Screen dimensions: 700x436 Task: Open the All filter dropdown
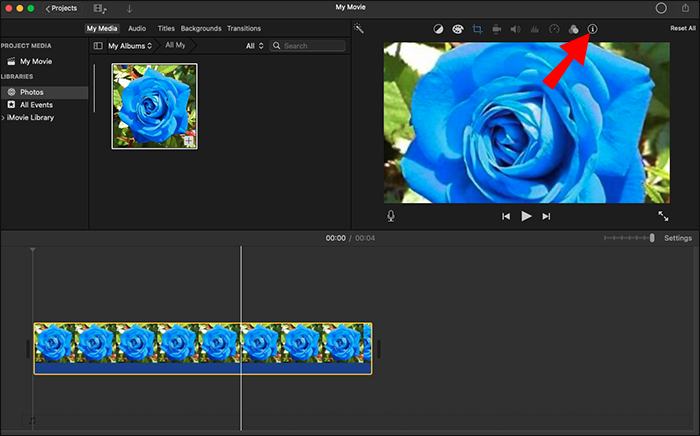coord(255,46)
